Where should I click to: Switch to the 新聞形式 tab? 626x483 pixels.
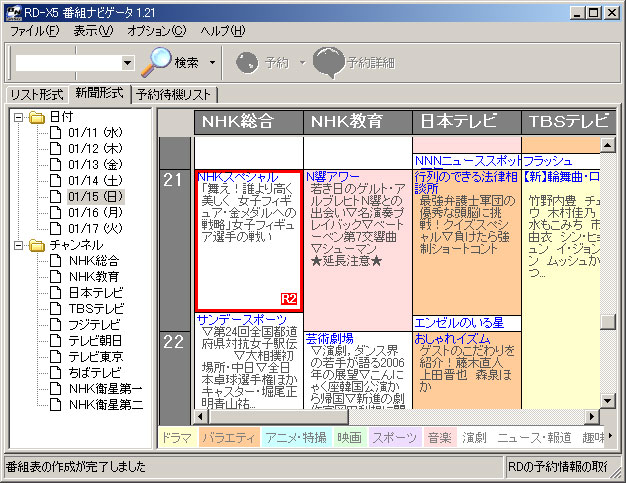click(x=99, y=93)
